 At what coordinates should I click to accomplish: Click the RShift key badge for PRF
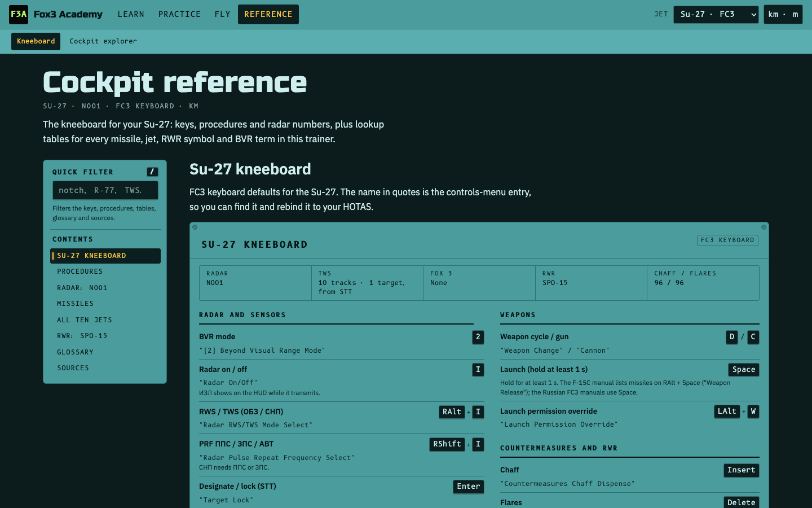447,444
